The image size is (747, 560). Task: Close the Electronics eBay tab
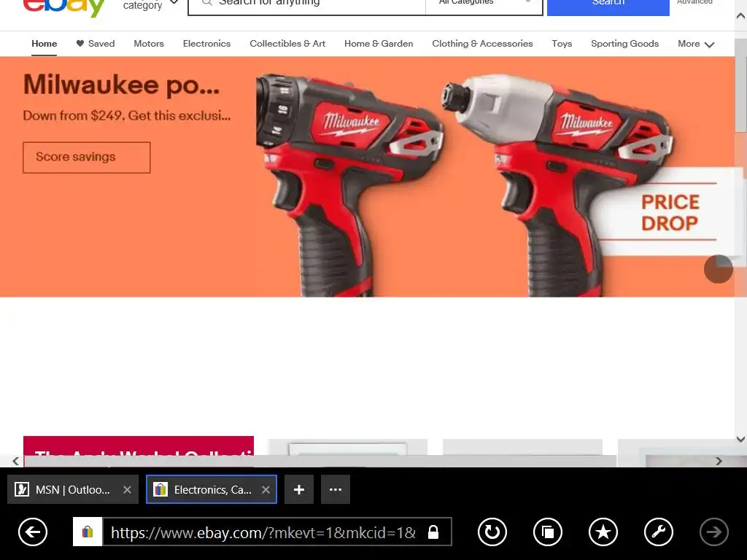click(266, 489)
